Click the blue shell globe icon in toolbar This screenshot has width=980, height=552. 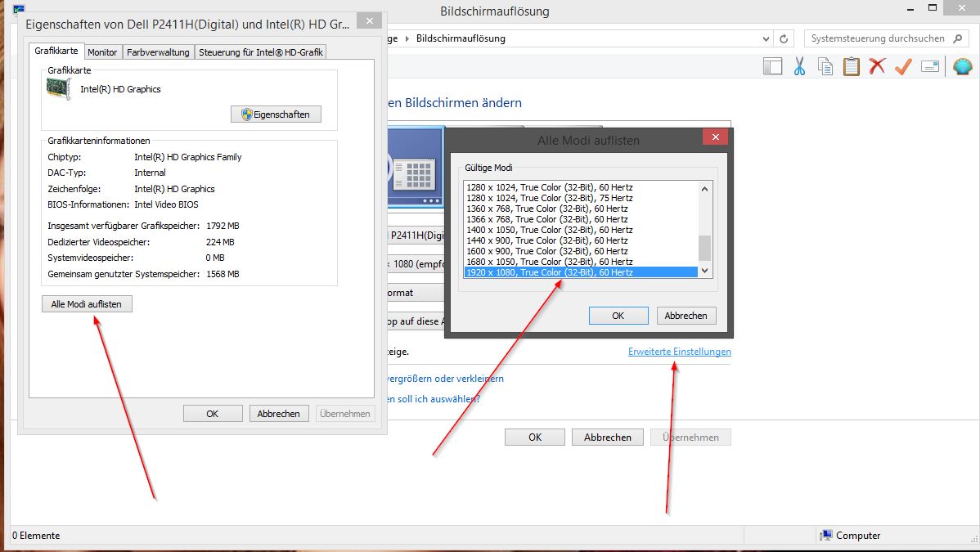tap(963, 66)
